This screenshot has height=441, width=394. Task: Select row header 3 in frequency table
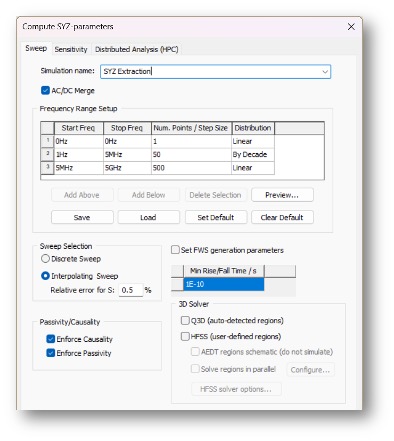pyautogui.click(x=47, y=168)
